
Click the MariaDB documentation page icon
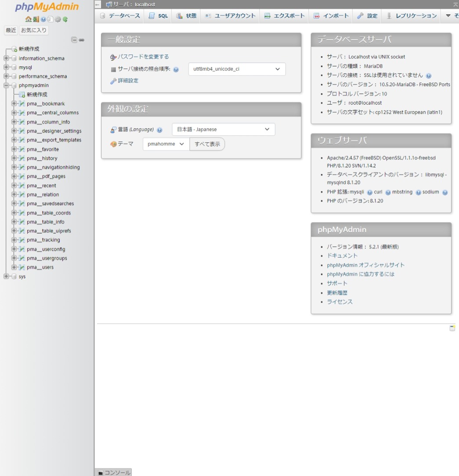coord(51,19)
